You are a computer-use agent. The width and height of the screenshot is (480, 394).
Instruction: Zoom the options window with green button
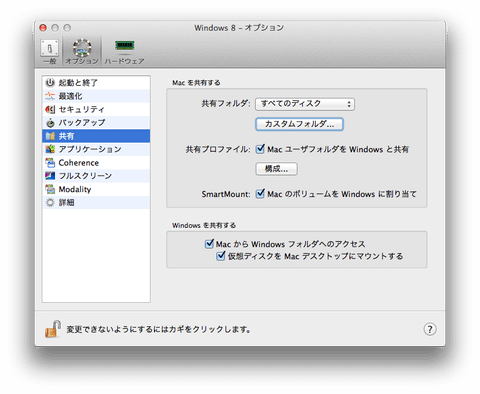[x=67, y=28]
